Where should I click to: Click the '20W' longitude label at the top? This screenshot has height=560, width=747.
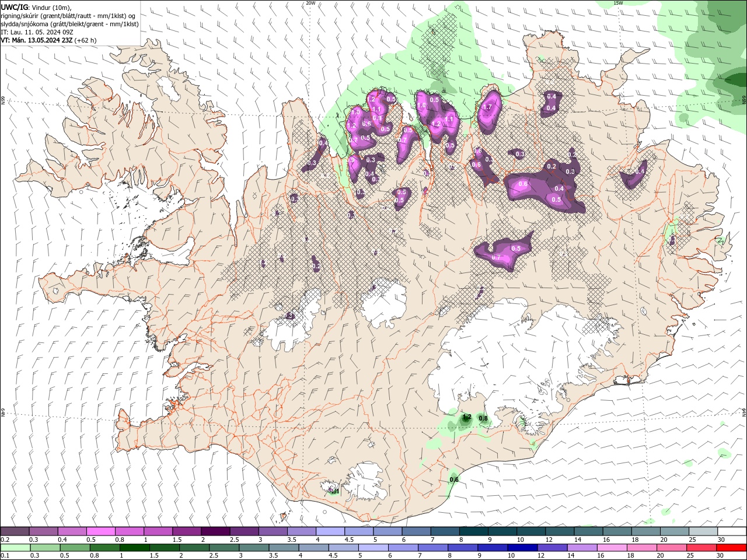pos(310,3)
